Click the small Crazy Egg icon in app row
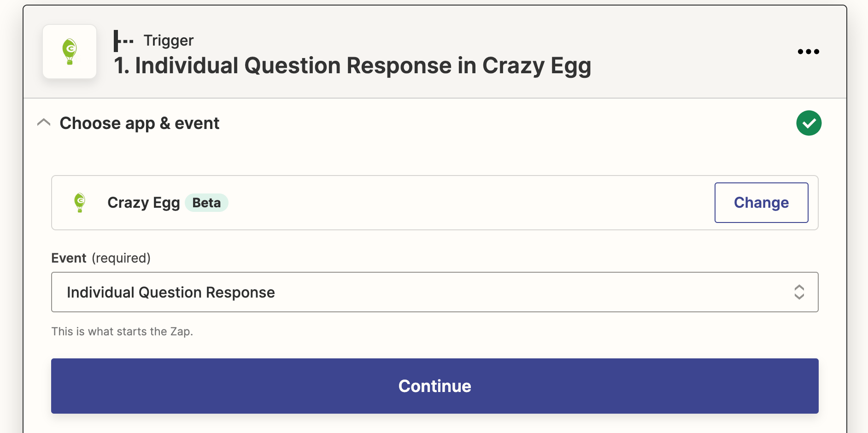The image size is (868, 433). pyautogui.click(x=80, y=203)
